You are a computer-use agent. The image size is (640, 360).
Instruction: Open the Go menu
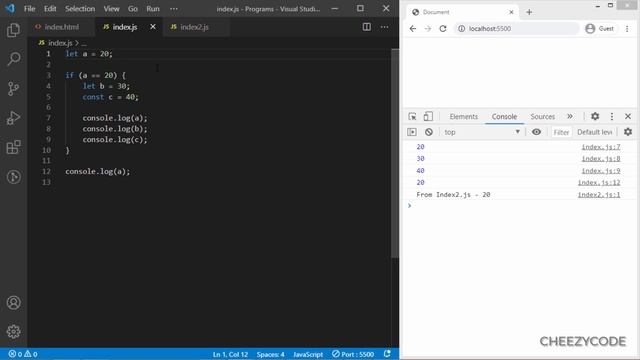coord(133,9)
